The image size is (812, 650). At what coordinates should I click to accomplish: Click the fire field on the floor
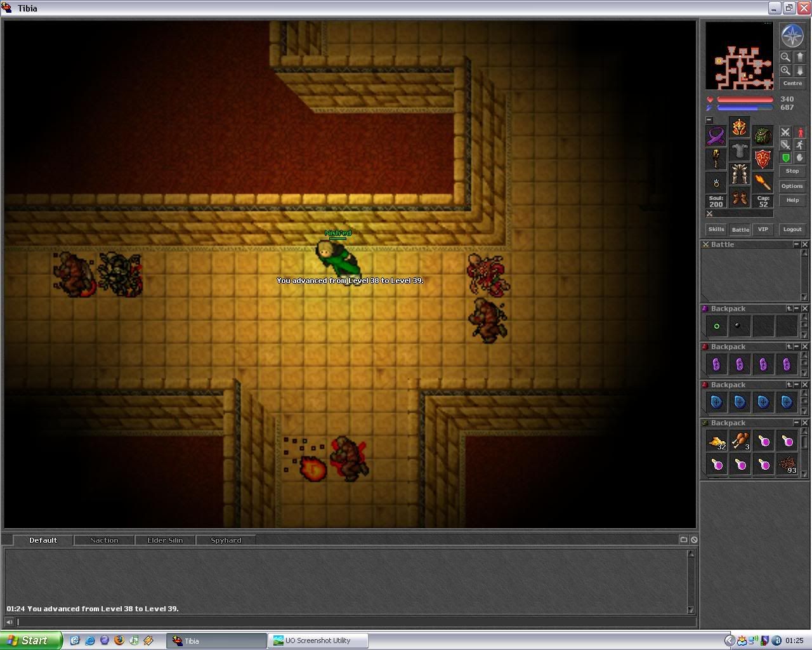(x=312, y=468)
